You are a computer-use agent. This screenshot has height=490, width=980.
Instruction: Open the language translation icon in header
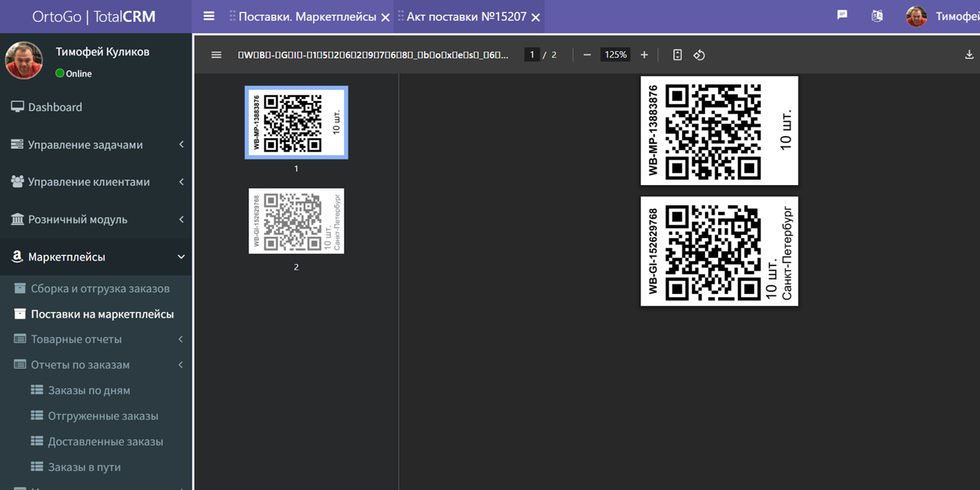click(x=877, y=16)
